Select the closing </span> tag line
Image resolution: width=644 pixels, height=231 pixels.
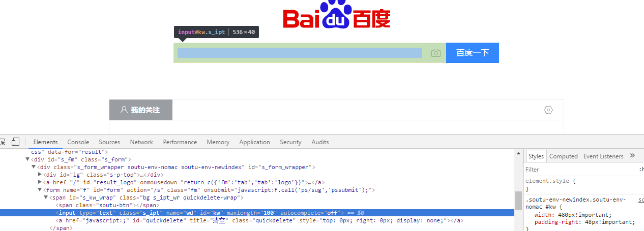tap(61, 228)
